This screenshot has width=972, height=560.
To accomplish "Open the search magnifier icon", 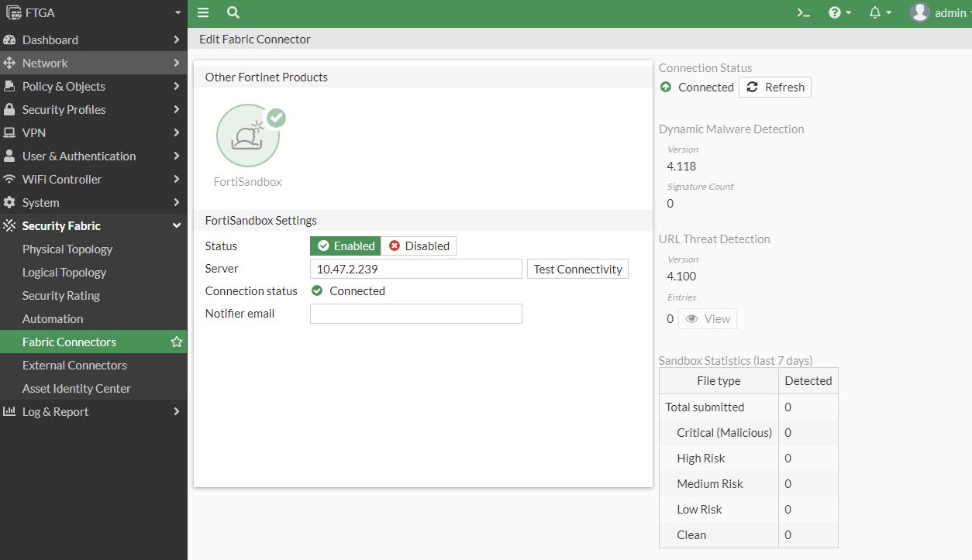I will point(233,12).
